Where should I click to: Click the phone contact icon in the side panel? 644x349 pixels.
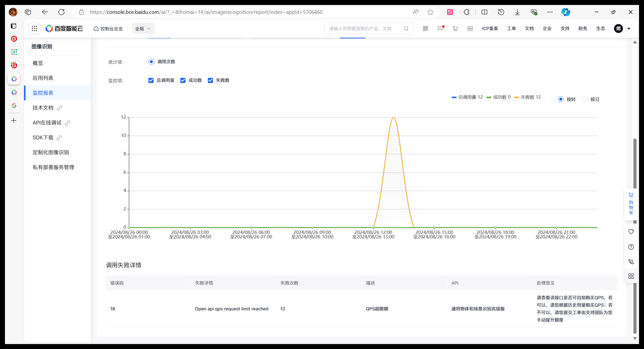[x=631, y=262]
